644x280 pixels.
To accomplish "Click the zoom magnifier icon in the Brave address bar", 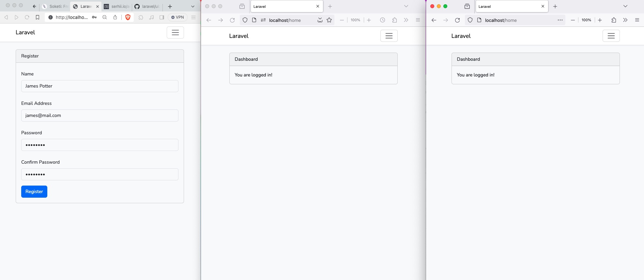I will 105,17.
